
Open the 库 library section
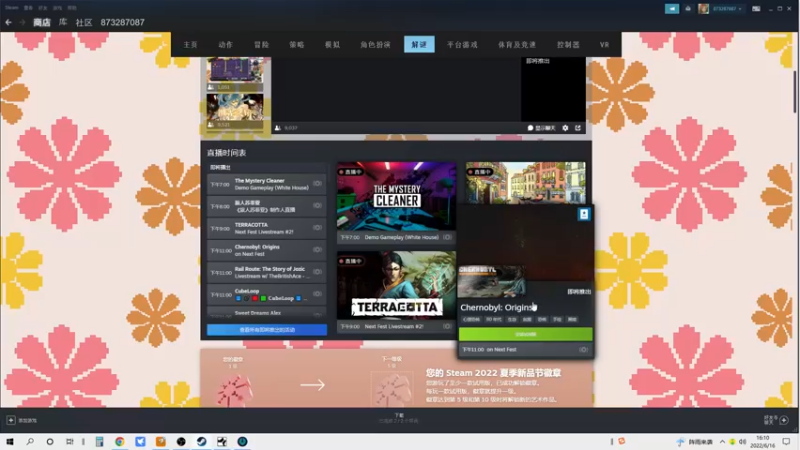tap(63, 22)
